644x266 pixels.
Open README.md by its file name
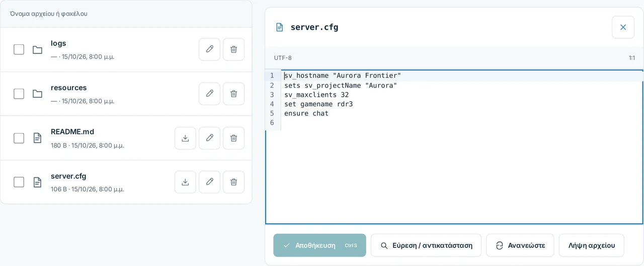click(x=72, y=131)
